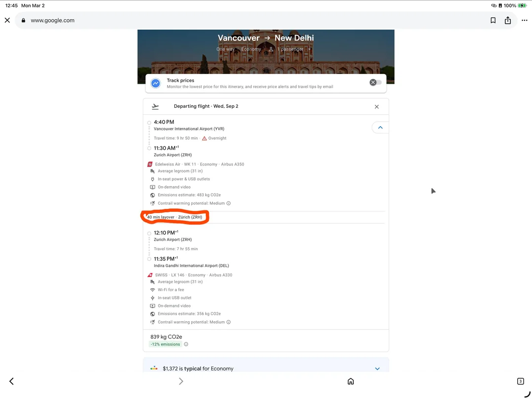Dismiss the Departing flight selection
This screenshot has height=399, width=532.
point(377,107)
